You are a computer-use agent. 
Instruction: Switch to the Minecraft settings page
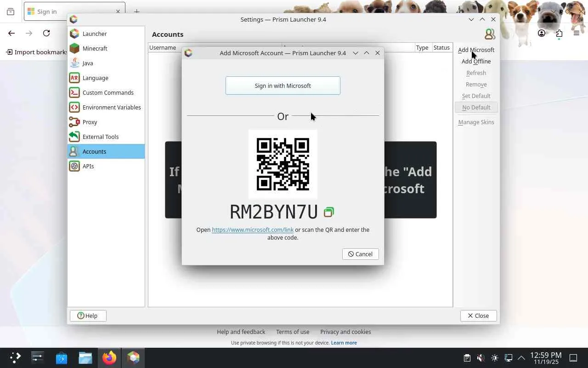[x=106, y=48]
